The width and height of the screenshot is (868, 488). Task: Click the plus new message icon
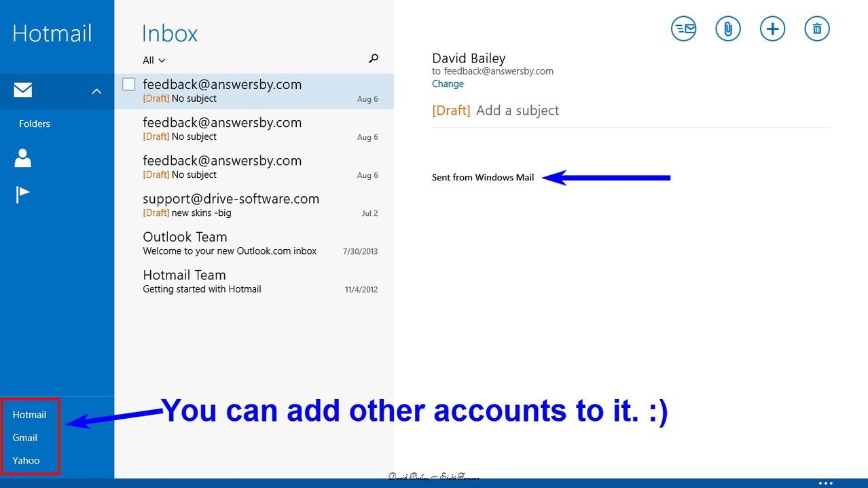pyautogui.click(x=772, y=29)
